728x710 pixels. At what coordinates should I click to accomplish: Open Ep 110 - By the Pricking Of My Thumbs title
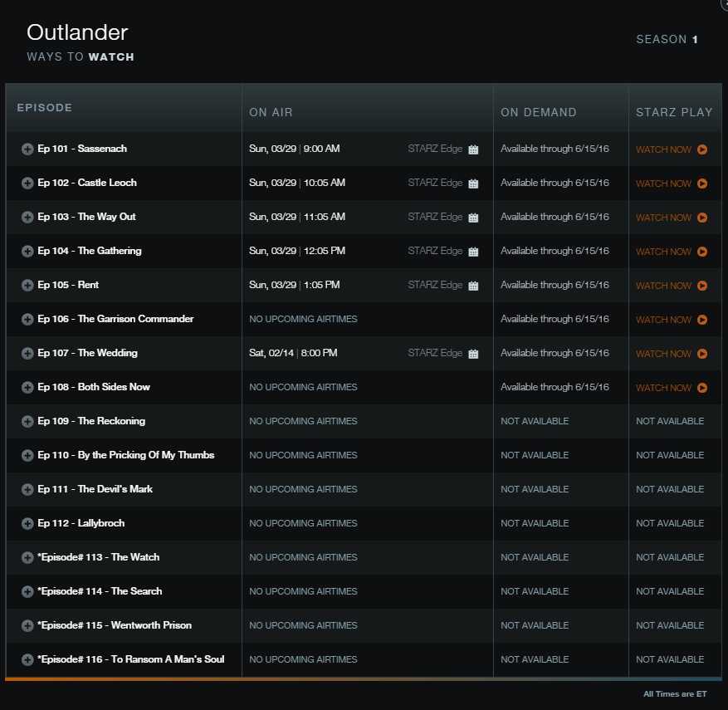126,455
